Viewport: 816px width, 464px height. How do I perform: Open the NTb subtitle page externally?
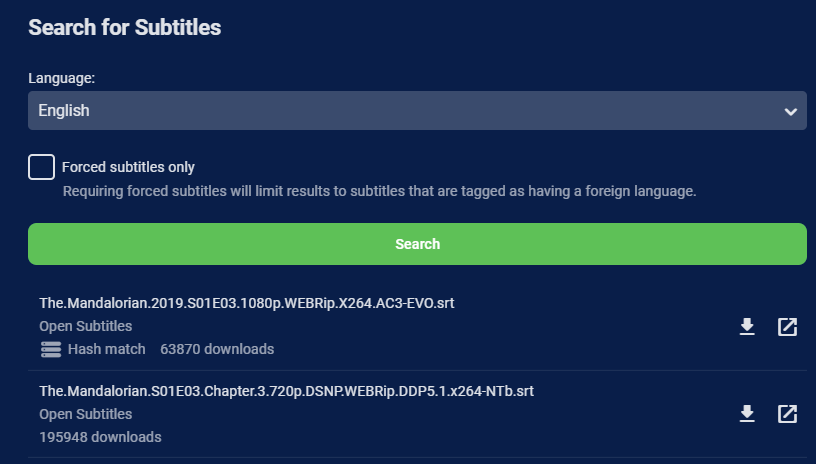(787, 414)
